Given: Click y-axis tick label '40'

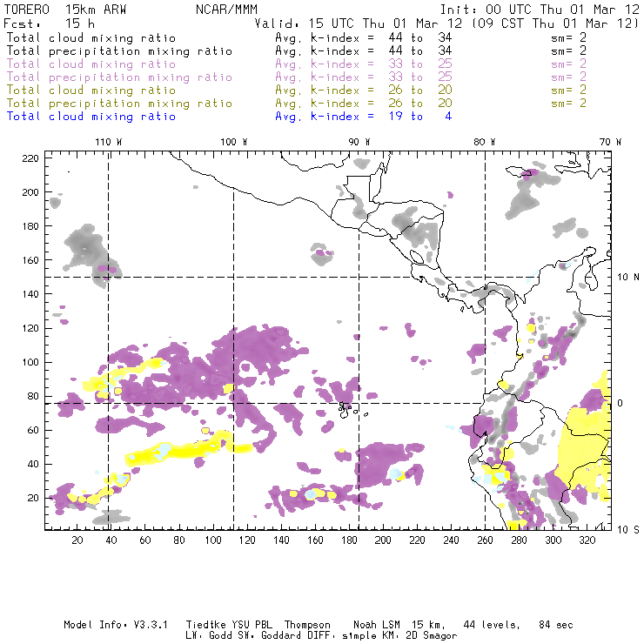Looking at the screenshot, I should (x=33, y=464).
